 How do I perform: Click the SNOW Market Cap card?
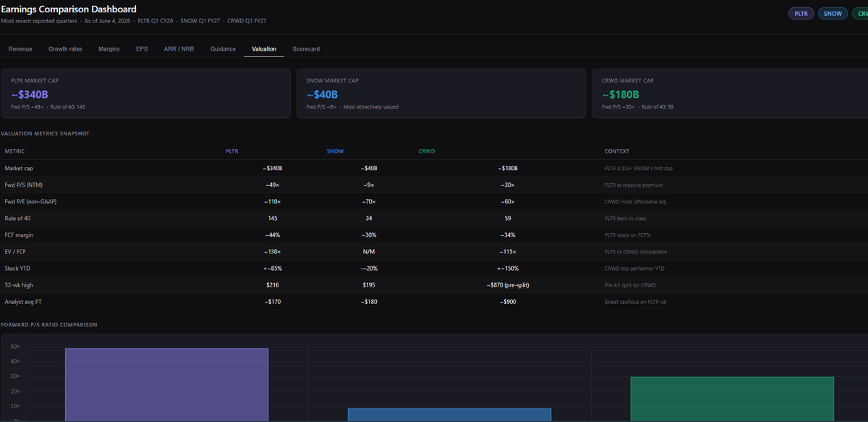point(441,93)
